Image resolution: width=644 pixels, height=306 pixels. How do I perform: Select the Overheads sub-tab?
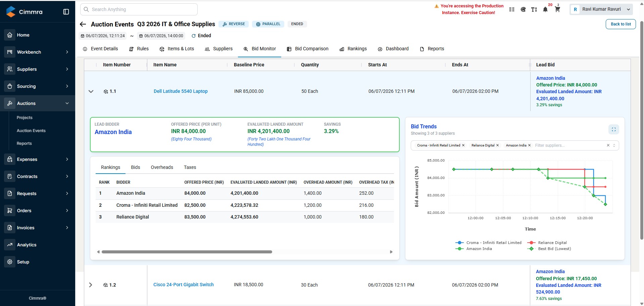(x=162, y=167)
